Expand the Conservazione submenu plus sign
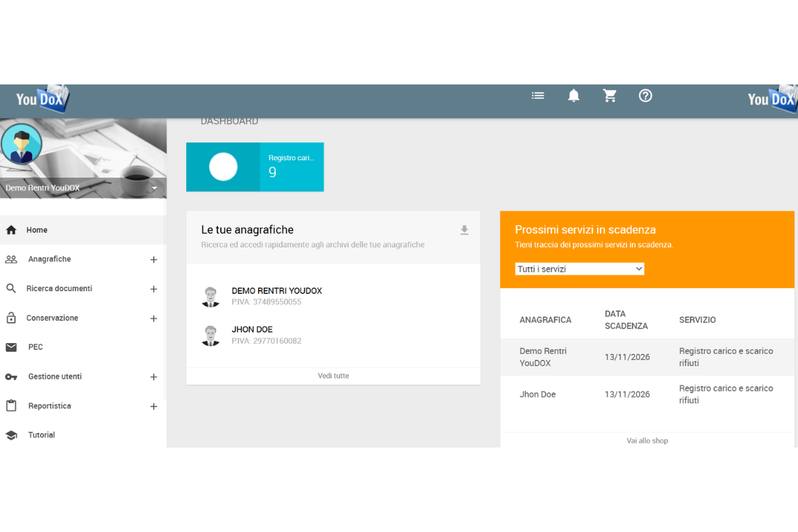This screenshot has height=532, width=798. tap(154, 319)
